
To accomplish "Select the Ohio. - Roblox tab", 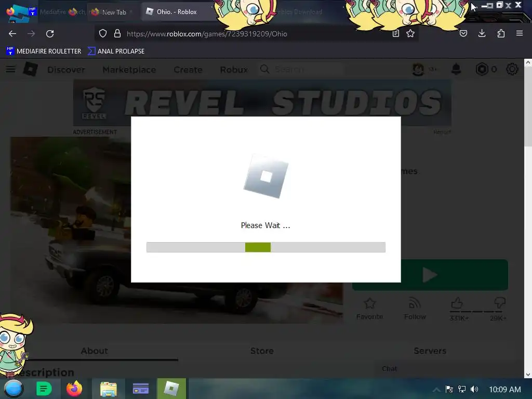I will (177, 12).
